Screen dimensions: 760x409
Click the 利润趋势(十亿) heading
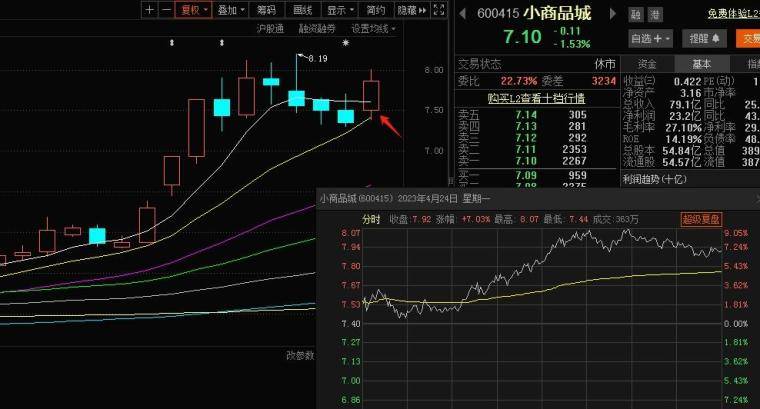654,179
